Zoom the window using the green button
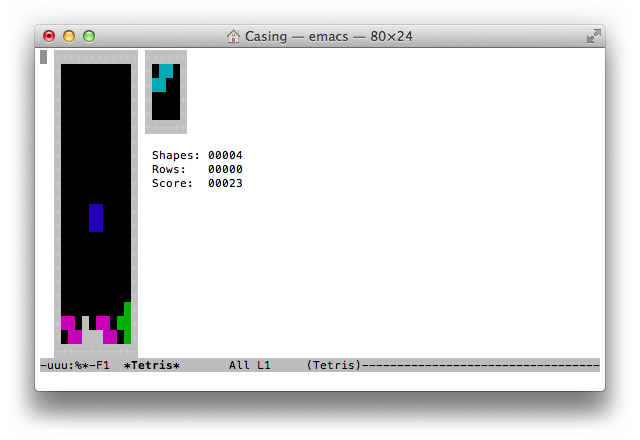Viewport: 640px width, 440px height. 89,36
